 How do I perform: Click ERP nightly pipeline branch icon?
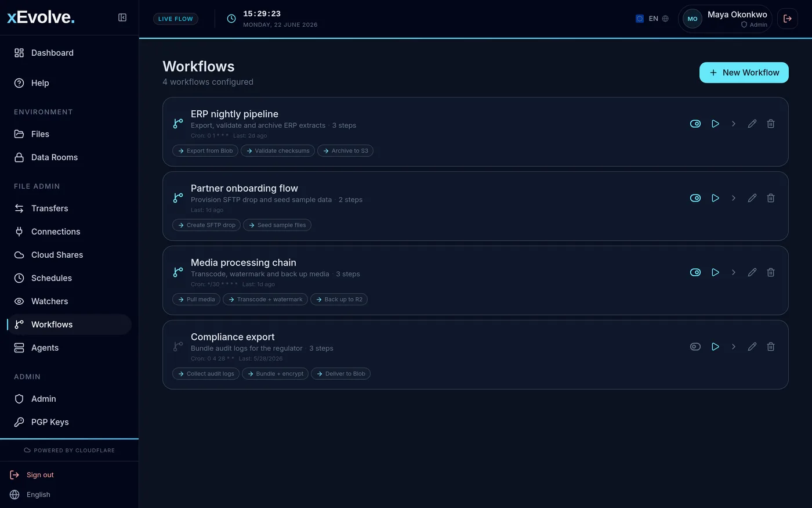click(x=178, y=124)
